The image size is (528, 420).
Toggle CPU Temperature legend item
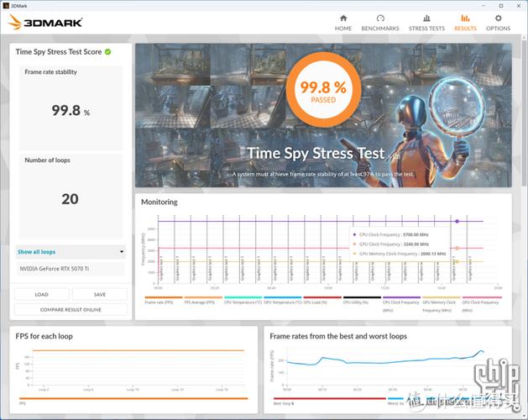[243, 300]
